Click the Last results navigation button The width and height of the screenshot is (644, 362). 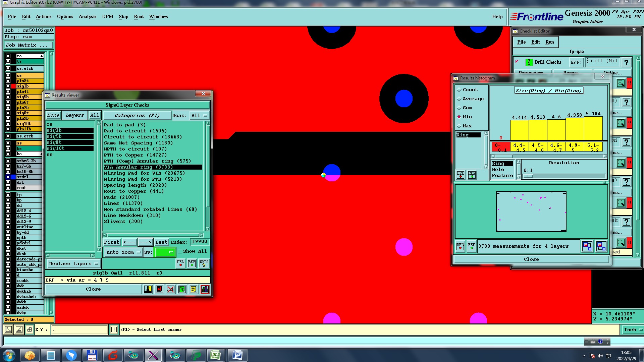click(x=161, y=242)
